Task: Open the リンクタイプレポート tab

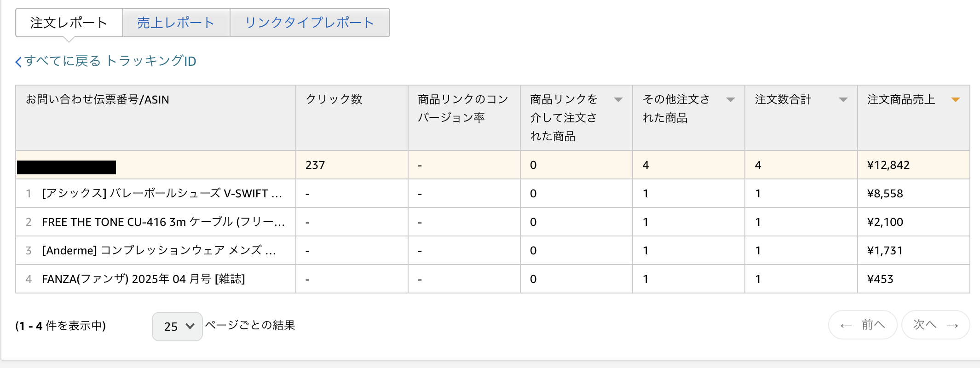Action: pos(309,23)
